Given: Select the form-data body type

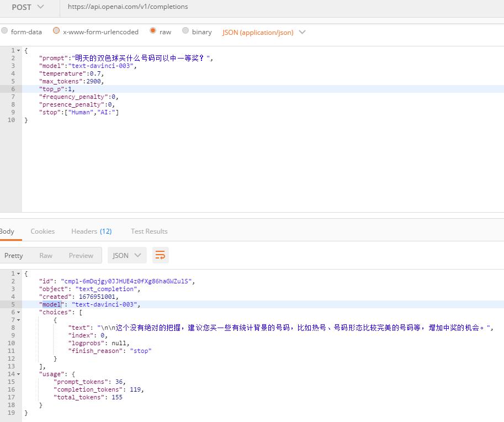Looking at the screenshot, I should [x=5, y=31].
